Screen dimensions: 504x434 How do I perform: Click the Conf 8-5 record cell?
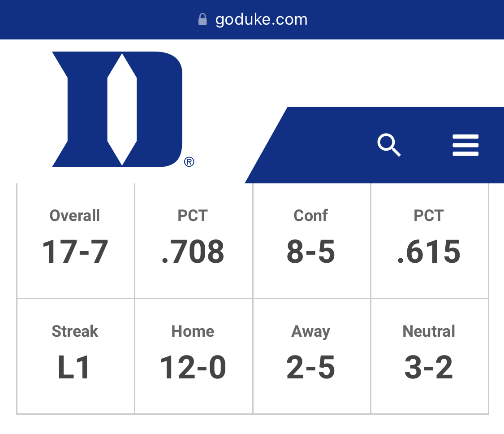pyautogui.click(x=311, y=241)
